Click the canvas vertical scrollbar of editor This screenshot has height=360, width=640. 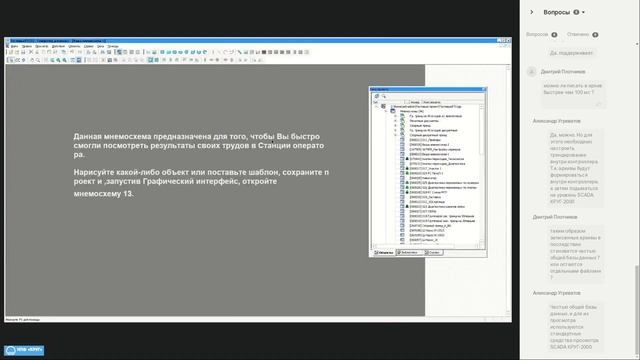point(508,190)
